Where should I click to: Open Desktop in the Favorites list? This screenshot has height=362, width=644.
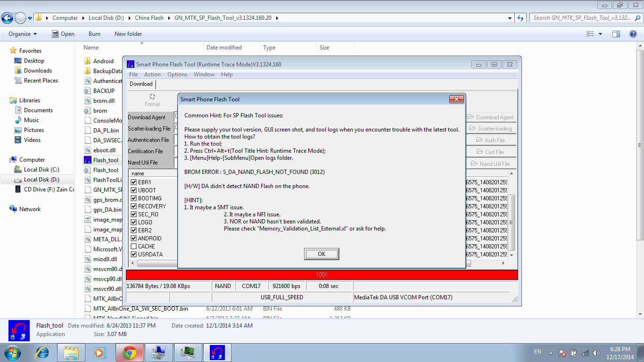(34, 61)
